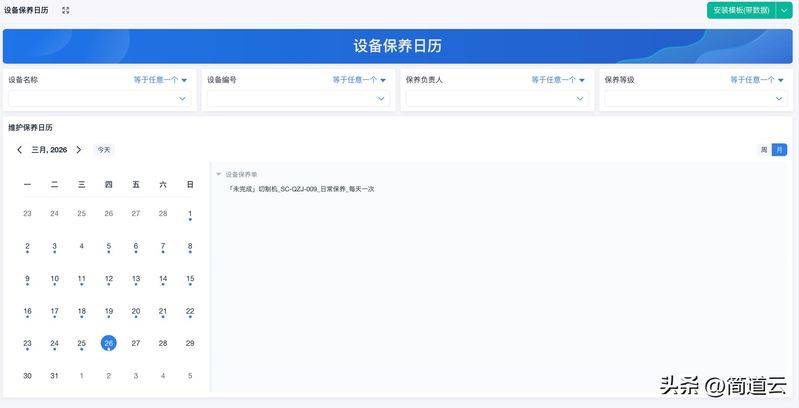Open the 切割机_SC-QZJ-009 maintenance record

tap(301, 189)
